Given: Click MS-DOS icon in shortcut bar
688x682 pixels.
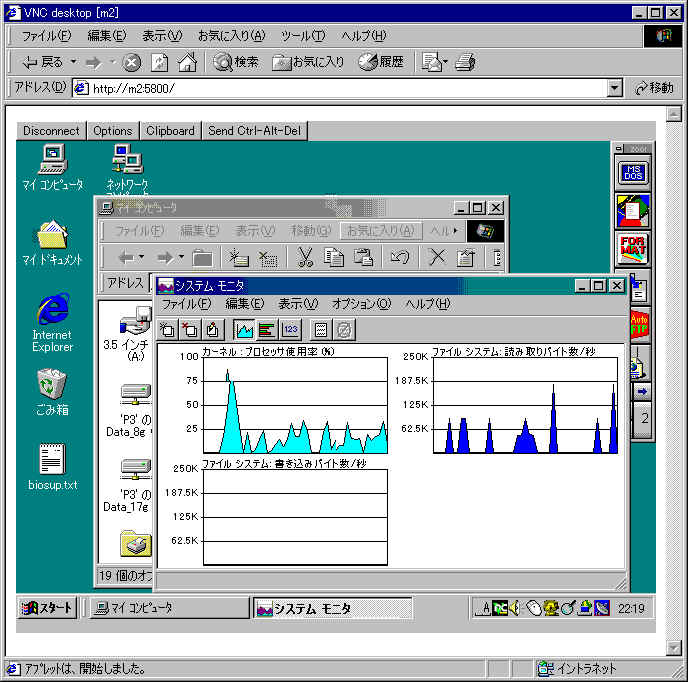Looking at the screenshot, I should point(633,172).
